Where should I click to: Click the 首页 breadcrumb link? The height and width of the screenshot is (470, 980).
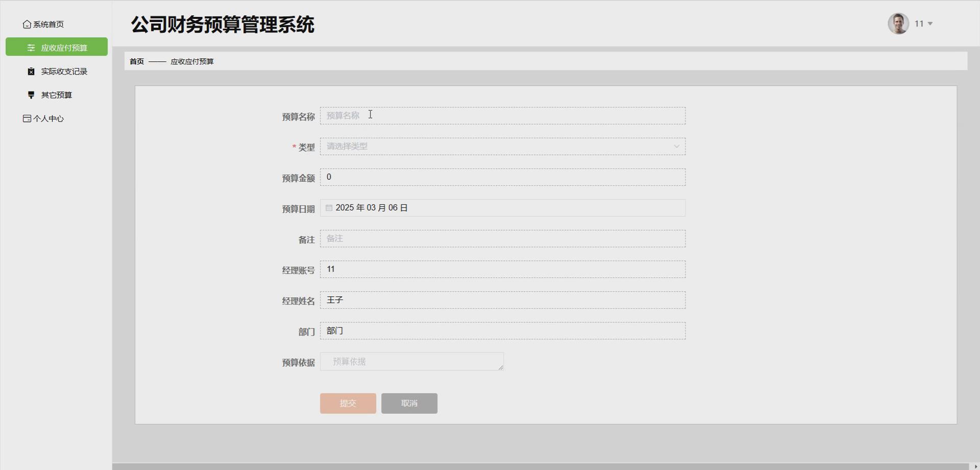(136, 61)
